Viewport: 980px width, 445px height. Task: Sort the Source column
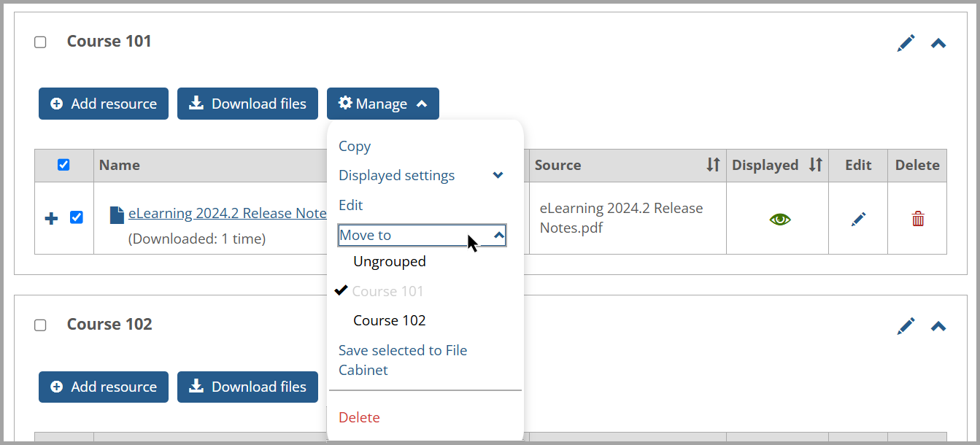(x=713, y=165)
